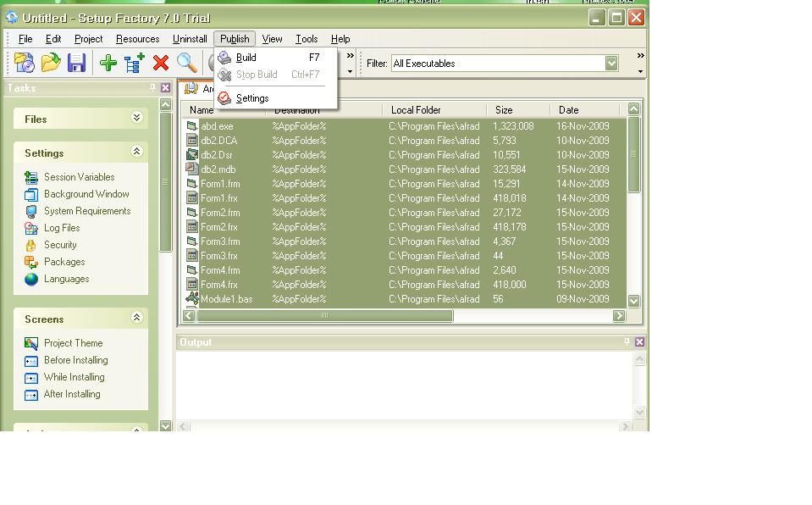Screen dimensions: 812x505
Task: Sort file list by Local Folder column
Action: pos(434,110)
